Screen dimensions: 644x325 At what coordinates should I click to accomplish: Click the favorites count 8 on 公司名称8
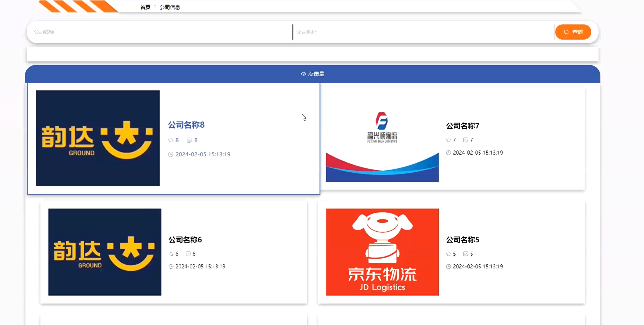coord(177,140)
